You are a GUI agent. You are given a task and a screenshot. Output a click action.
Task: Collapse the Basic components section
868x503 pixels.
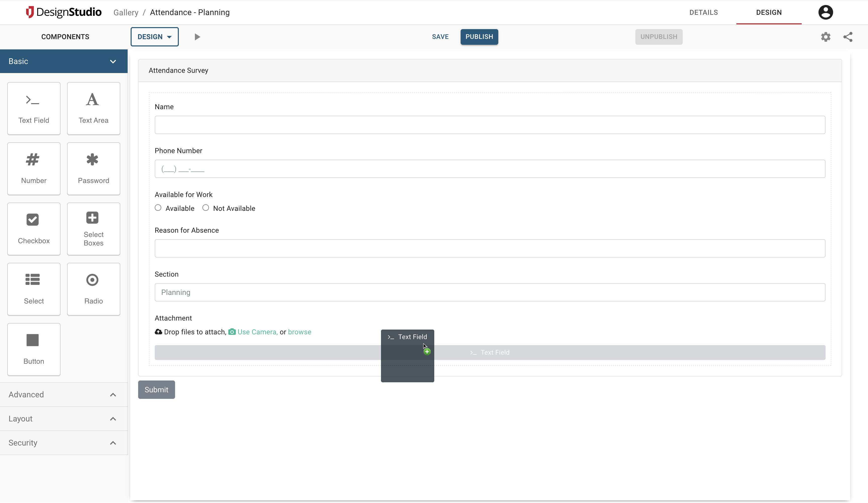(64, 61)
